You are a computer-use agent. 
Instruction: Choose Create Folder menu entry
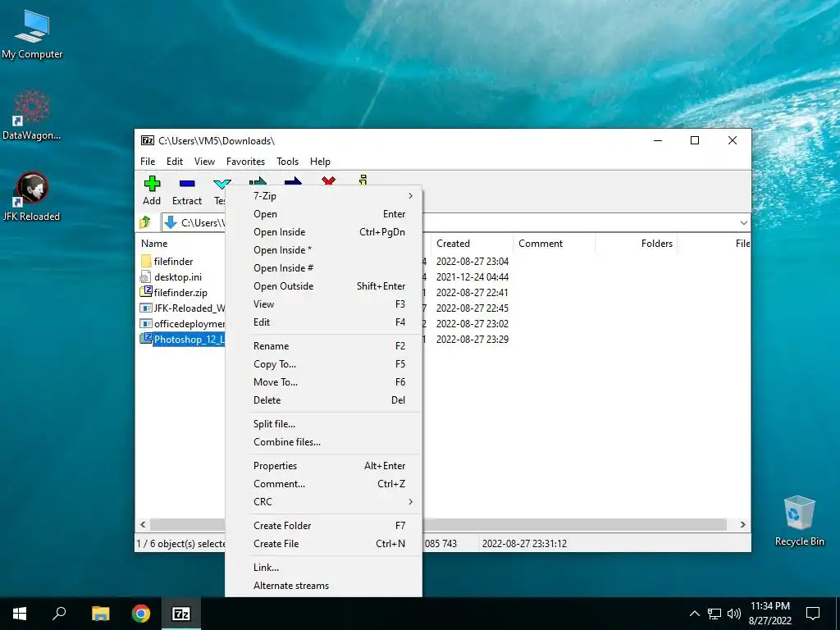[323, 526]
